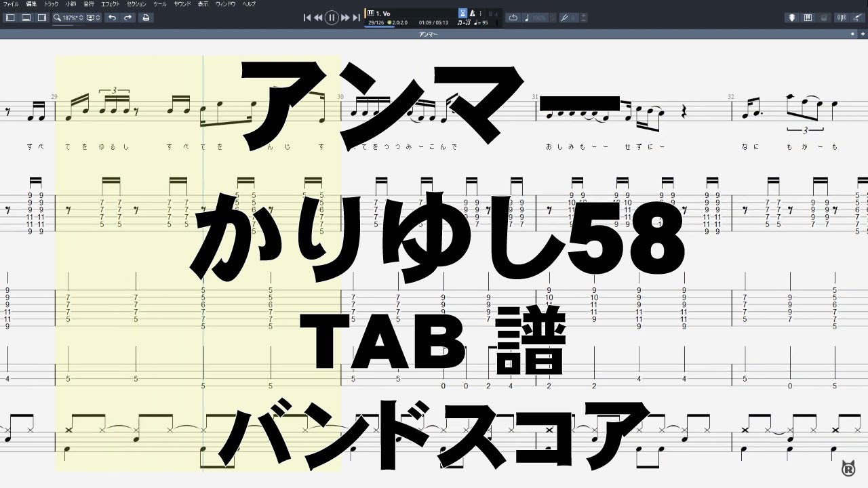868x488 pixels.
Task: Open the ツール menu
Action: click(160, 4)
